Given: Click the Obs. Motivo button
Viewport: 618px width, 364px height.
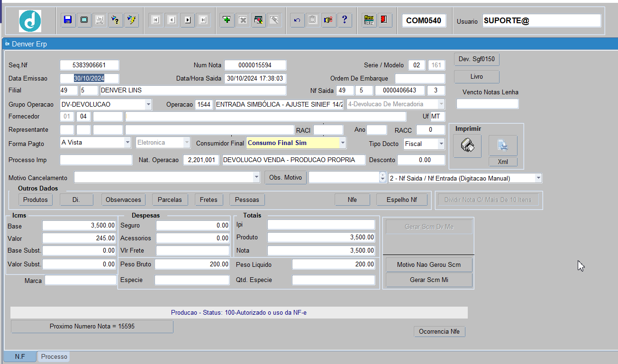Looking at the screenshot, I should (285, 178).
